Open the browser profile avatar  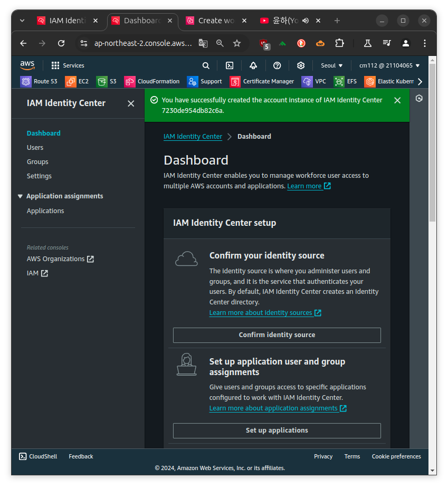coord(406,43)
